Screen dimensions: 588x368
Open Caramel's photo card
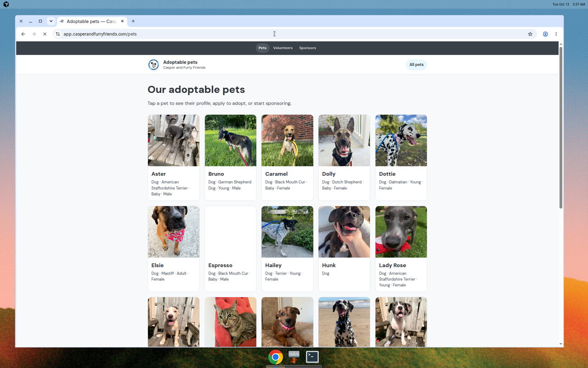[x=288, y=140]
